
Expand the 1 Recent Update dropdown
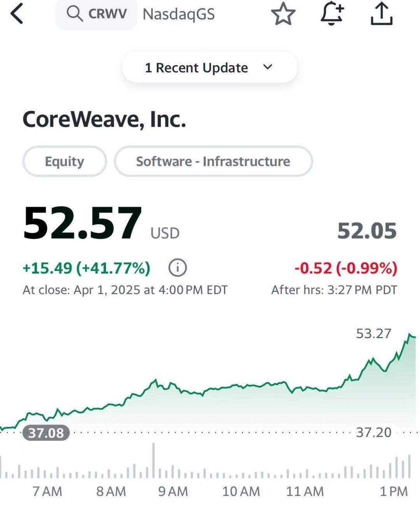pos(196,68)
